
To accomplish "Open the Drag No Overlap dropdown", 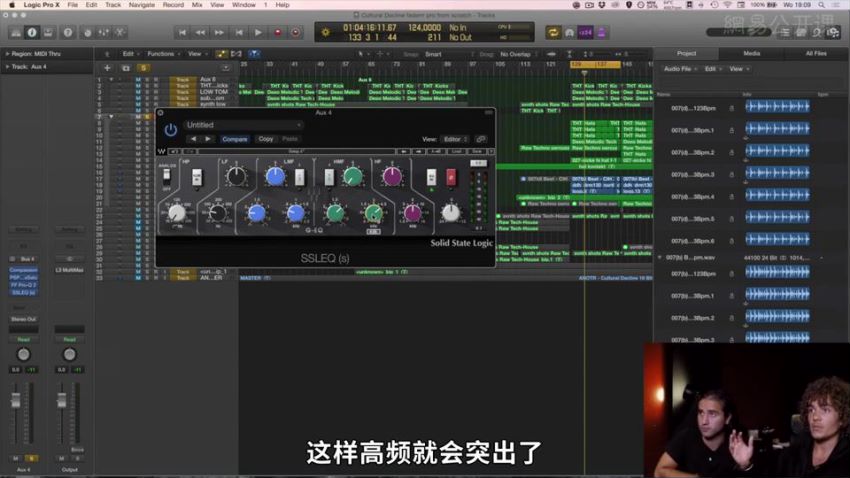I will (x=518, y=54).
